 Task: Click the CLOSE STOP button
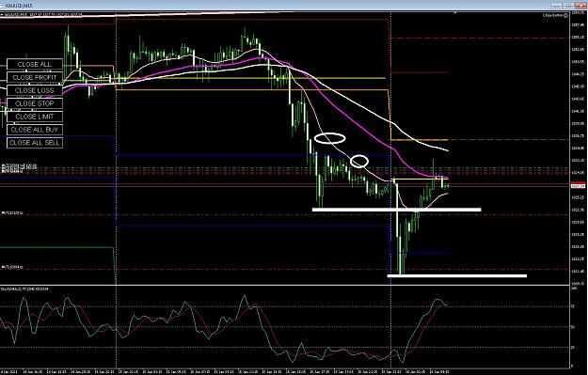tap(35, 103)
